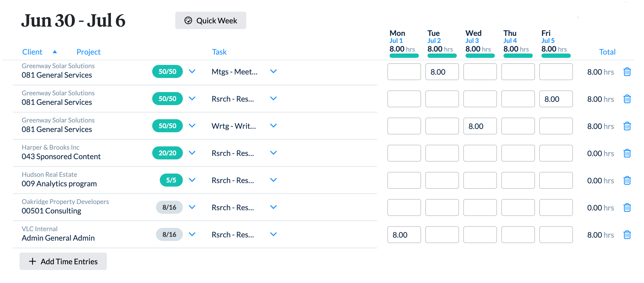Screen dimensions: 644x283
Task: Open the task dropdown on Oakridge Consulting row
Action: pos(273,207)
